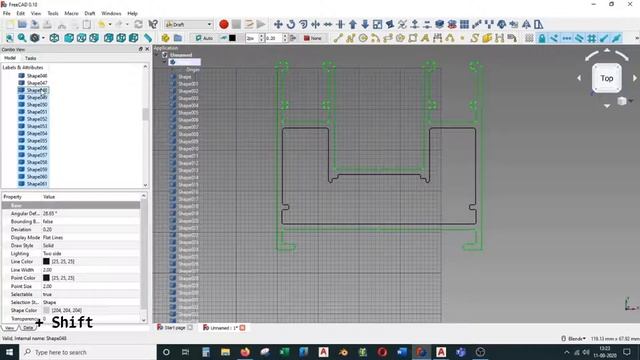Expand the snap toolbar overflow arrow
640x360 pixels.
pos(637,38)
